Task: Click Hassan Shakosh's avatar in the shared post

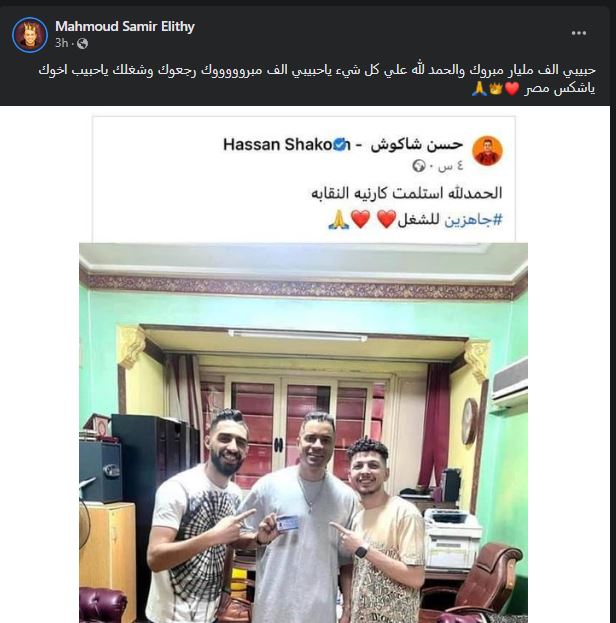Action: click(487, 151)
